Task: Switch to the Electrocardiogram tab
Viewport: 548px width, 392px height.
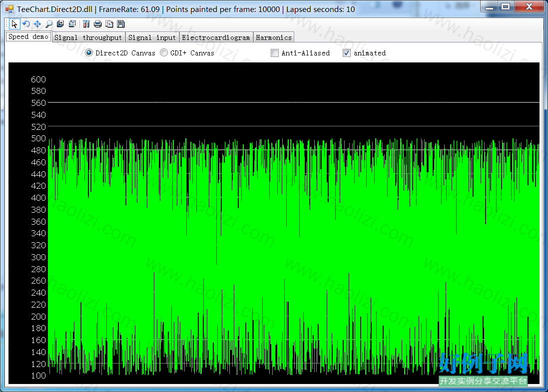Action: click(x=216, y=37)
